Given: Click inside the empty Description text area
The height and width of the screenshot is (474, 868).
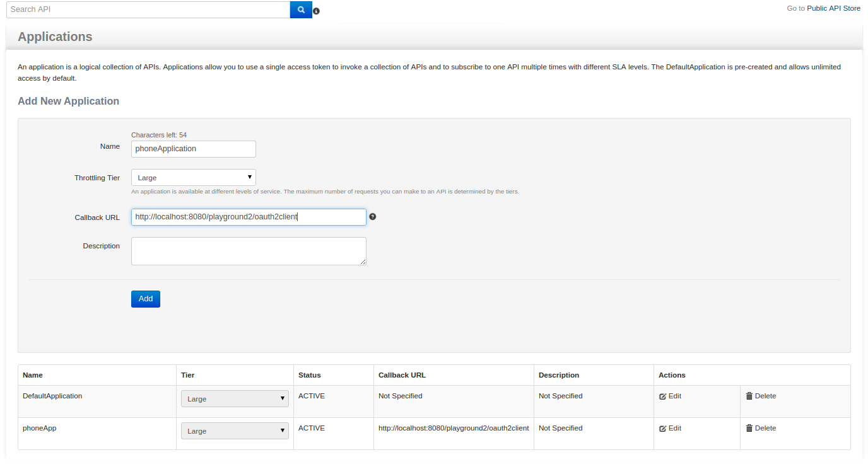Looking at the screenshot, I should (x=249, y=250).
